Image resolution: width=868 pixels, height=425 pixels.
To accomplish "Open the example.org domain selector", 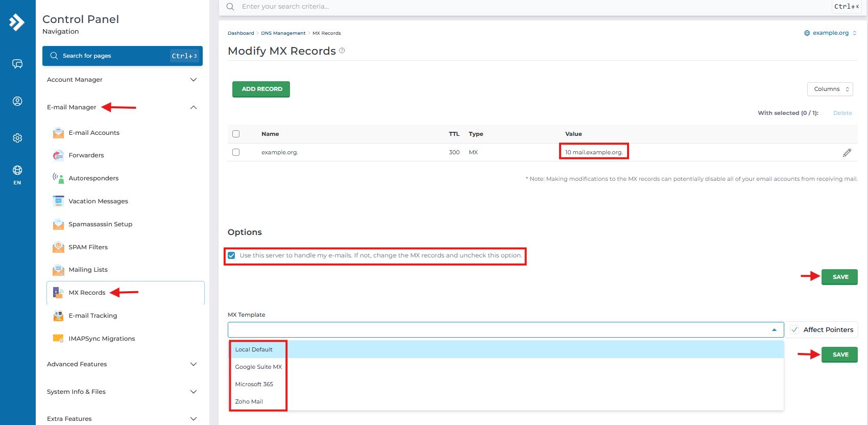I will click(x=830, y=33).
